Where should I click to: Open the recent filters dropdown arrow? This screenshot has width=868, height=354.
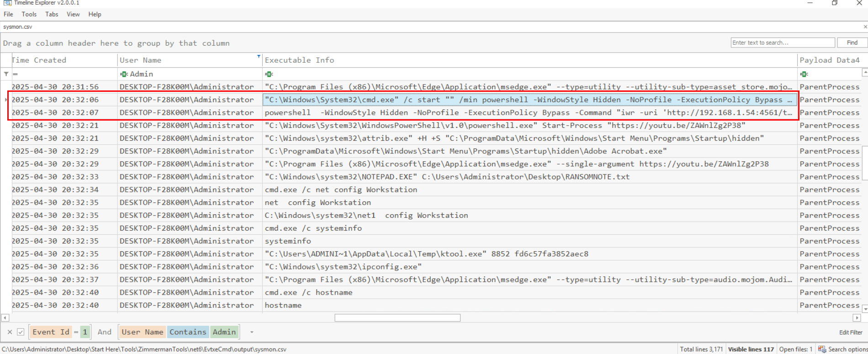tap(252, 332)
